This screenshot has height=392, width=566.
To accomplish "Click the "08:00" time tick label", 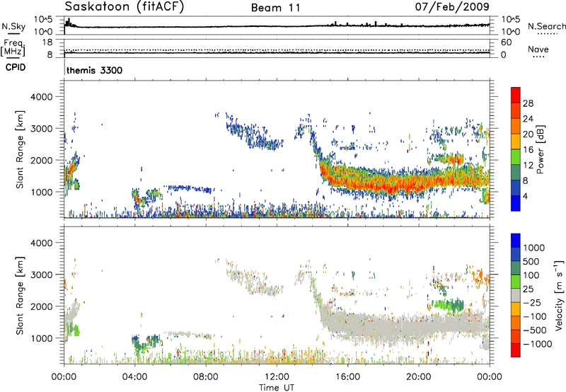I will pos(205,377).
